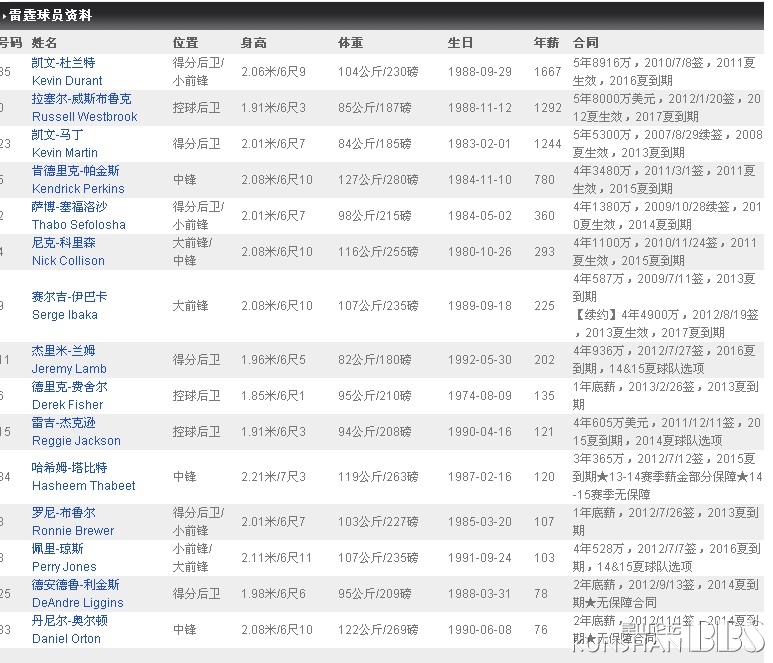The width and height of the screenshot is (773, 663).
Task: Click Chinese name link 尼克-科里森
Action: 63,243
